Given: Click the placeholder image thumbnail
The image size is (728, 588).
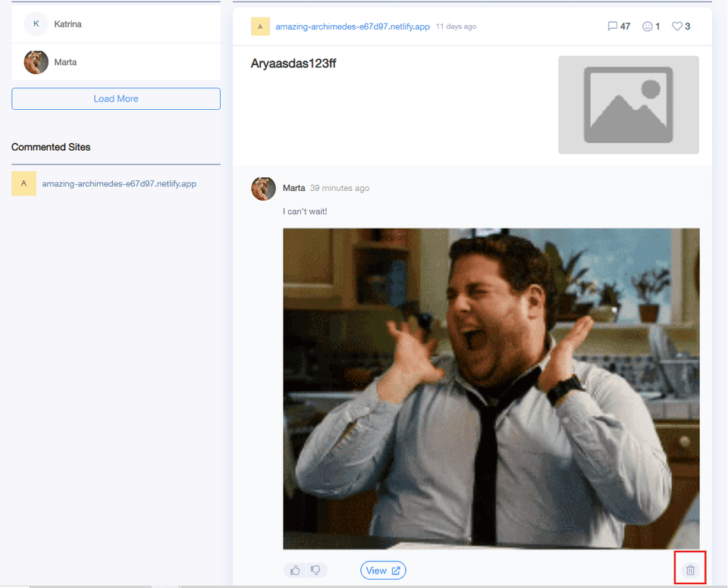Looking at the screenshot, I should point(629,105).
